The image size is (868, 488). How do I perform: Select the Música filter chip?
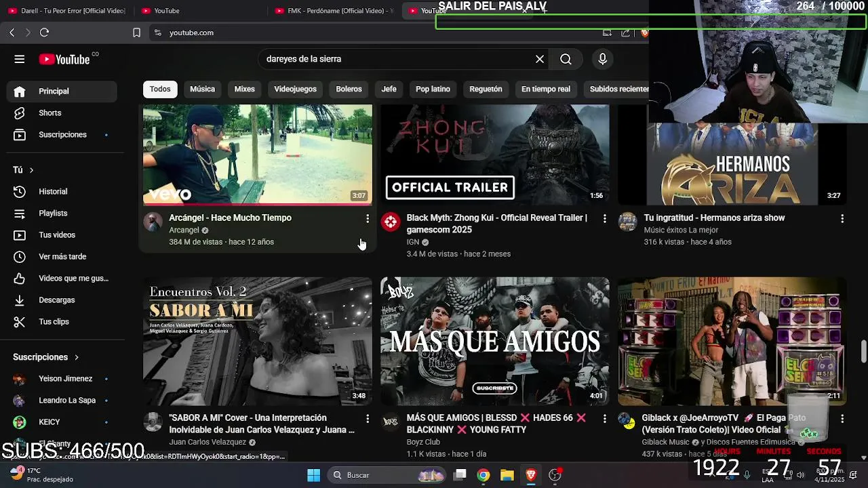coord(202,89)
